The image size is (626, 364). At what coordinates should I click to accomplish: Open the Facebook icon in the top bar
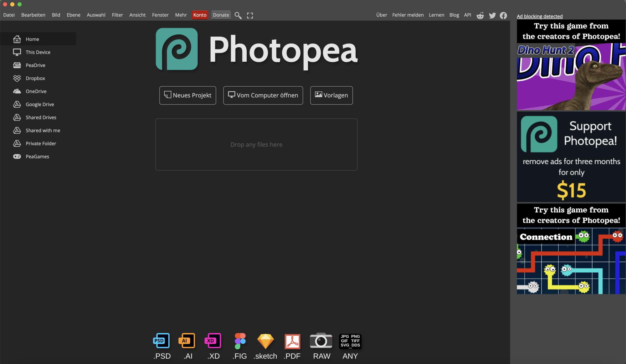pyautogui.click(x=503, y=15)
